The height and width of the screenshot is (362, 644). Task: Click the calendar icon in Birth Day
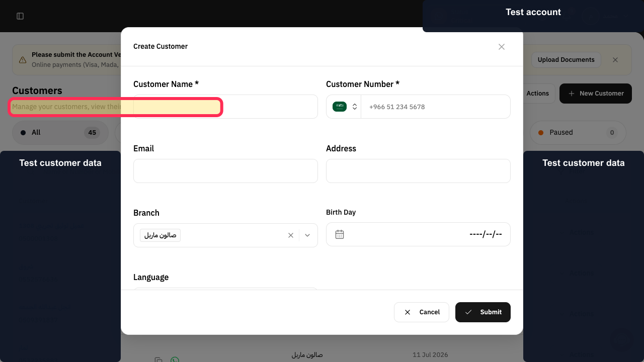pos(340,234)
